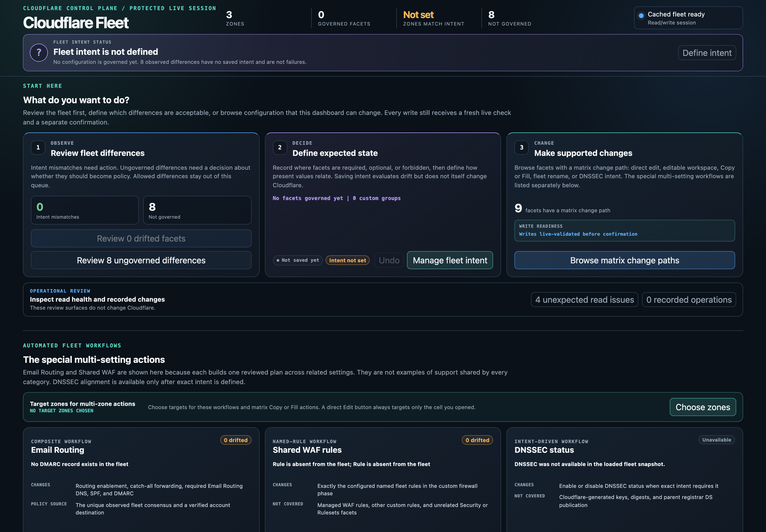766x532 pixels.
Task: Click the Cloudflare Fleet title
Action: tap(76, 23)
